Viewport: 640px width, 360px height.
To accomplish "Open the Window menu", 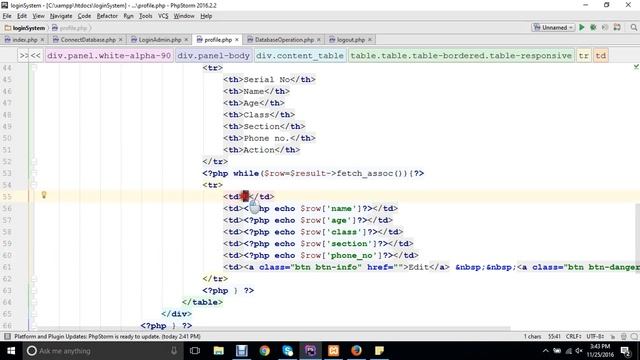I will 184,16.
